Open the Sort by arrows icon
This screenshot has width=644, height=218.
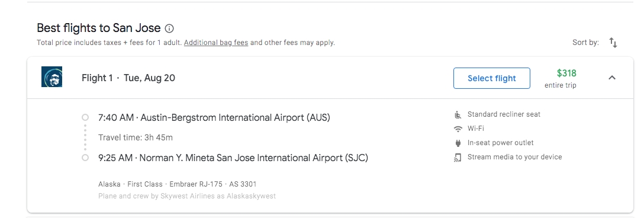tap(613, 43)
